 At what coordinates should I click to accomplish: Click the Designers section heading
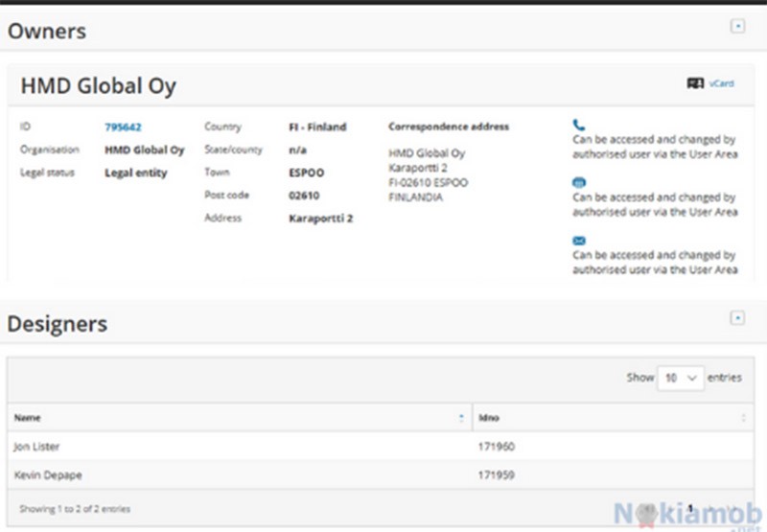(58, 324)
